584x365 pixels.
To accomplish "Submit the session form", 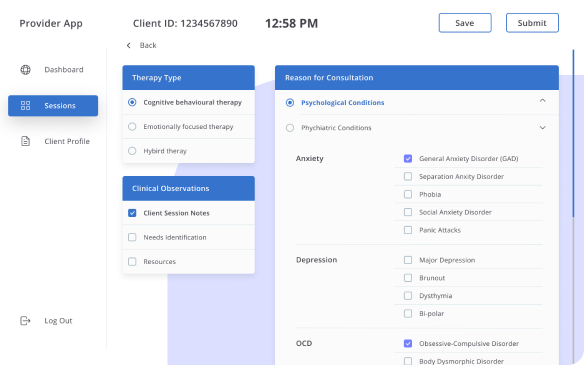I will [532, 23].
